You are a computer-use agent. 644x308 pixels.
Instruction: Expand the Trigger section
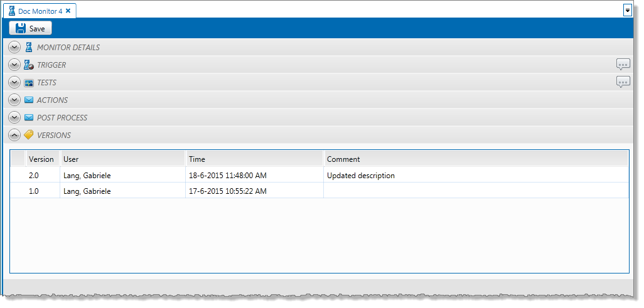point(14,65)
